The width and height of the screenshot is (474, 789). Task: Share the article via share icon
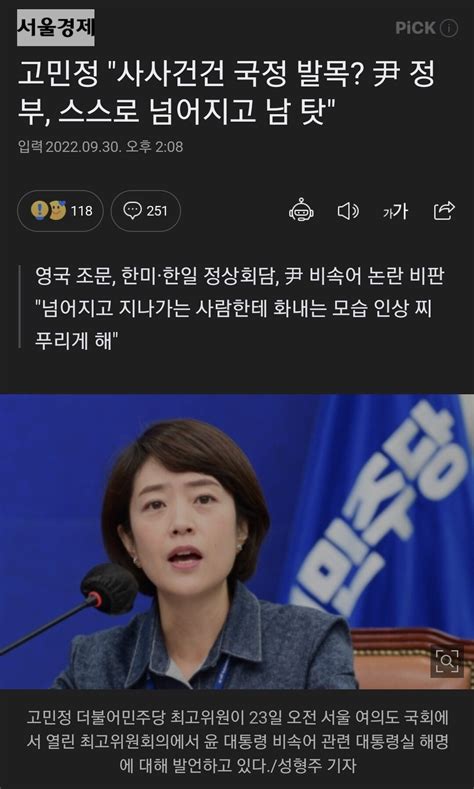(444, 211)
